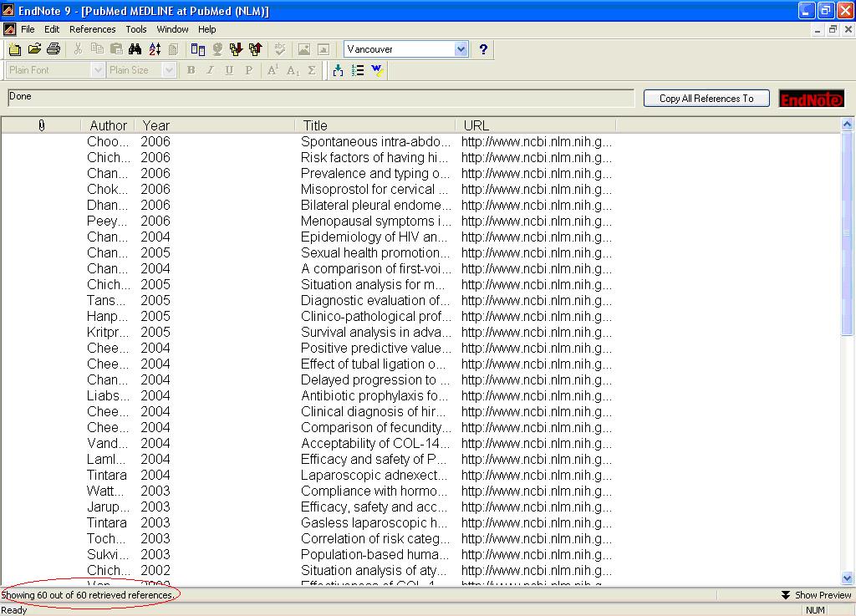Click the Cut scissors icon
This screenshot has height=616, width=856.
[78, 49]
